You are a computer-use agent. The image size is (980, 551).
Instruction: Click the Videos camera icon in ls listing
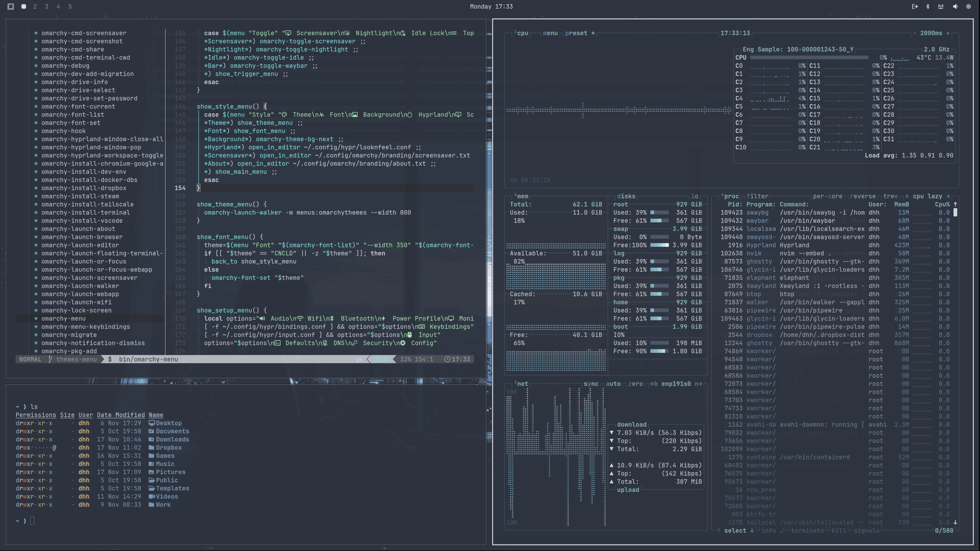click(152, 497)
